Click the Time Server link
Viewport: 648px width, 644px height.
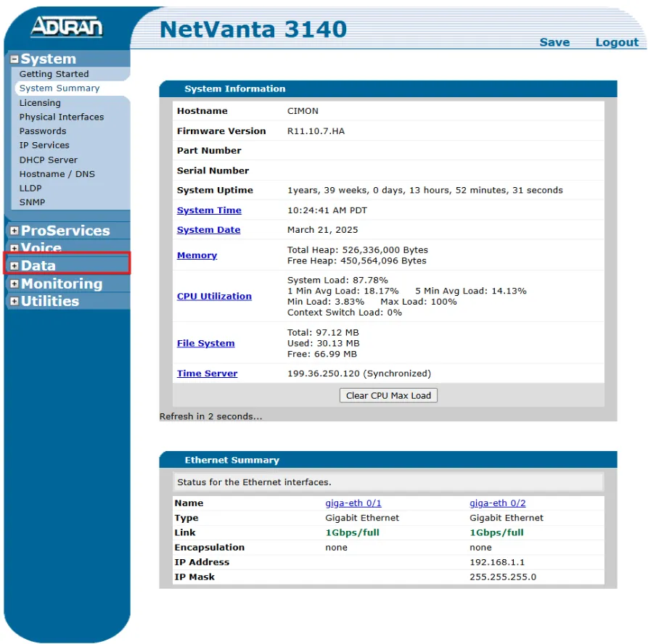click(207, 373)
